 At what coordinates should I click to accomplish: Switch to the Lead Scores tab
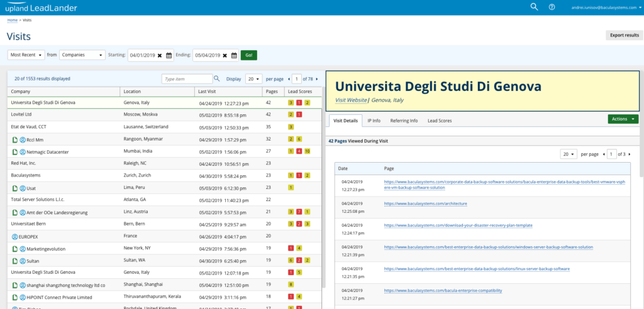[x=440, y=121]
